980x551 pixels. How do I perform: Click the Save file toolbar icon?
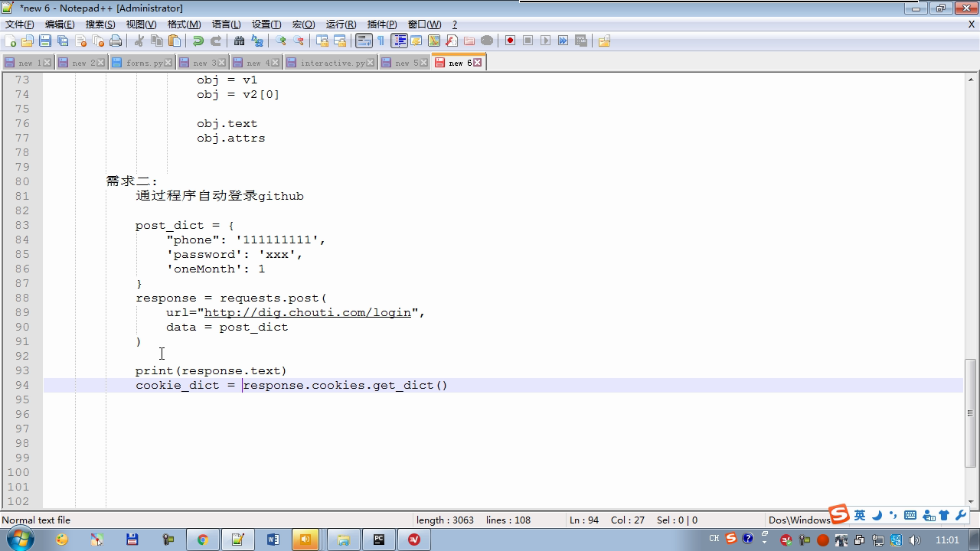click(x=45, y=41)
